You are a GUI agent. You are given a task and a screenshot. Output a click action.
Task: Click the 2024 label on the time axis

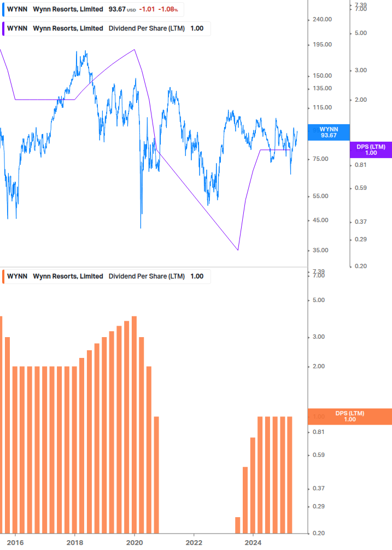(253, 543)
